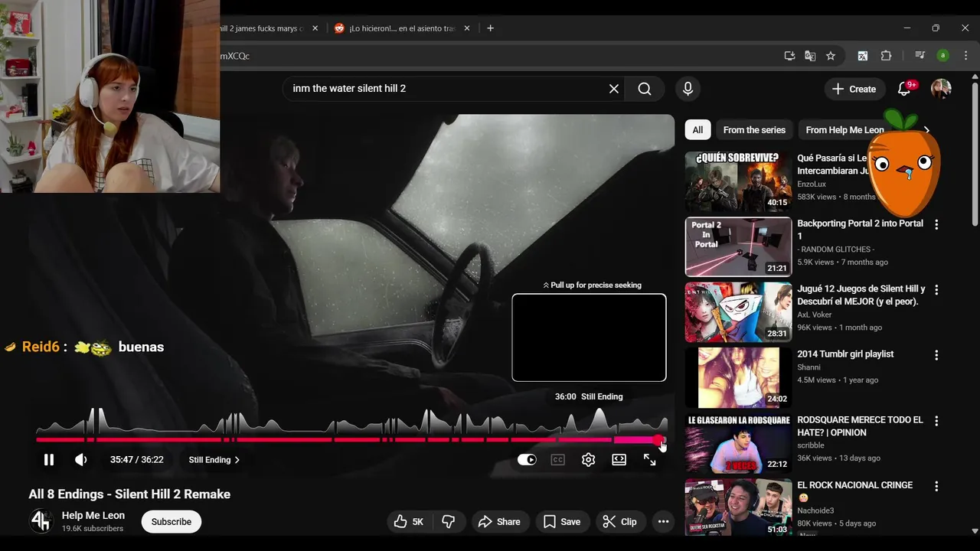Click the address bar URL text
980x551 pixels.
[235, 56]
